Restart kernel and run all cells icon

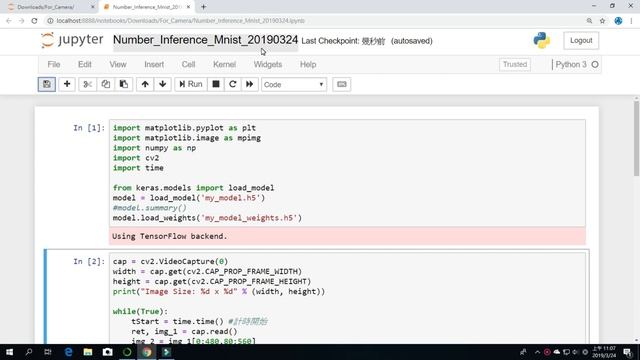pos(249,84)
